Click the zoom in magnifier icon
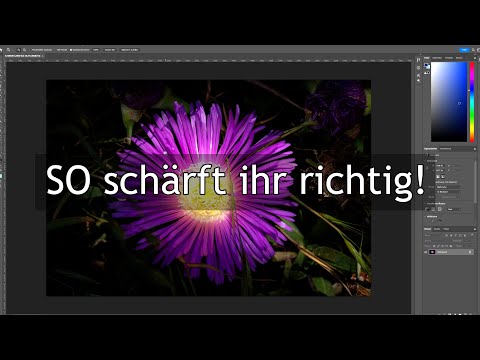The image size is (480, 360). [19, 50]
